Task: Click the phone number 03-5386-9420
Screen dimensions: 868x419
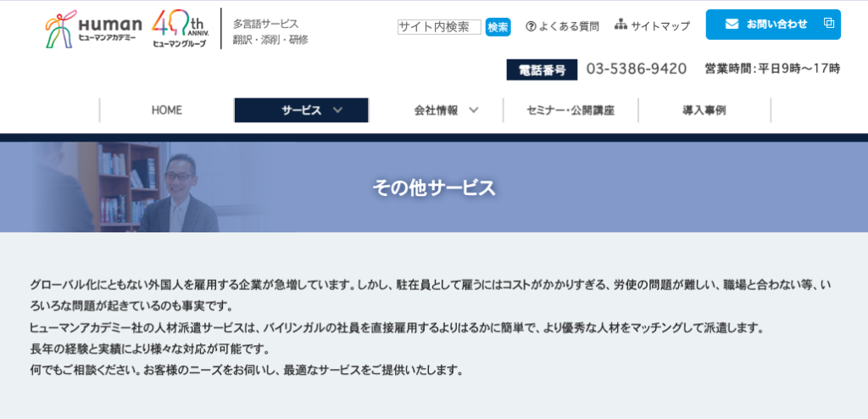Action: pyautogui.click(x=636, y=69)
